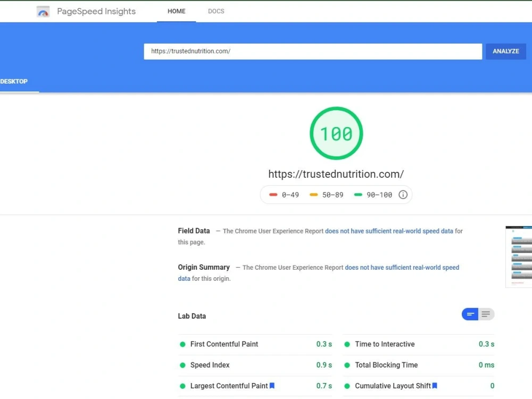Click the green status dot beside First Contentful Paint

pos(182,344)
